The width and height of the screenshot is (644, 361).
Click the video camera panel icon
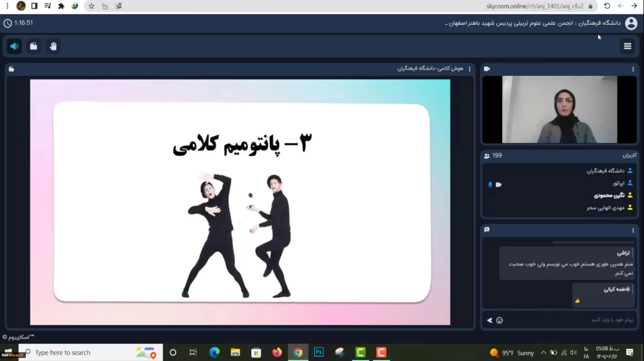[x=487, y=69]
